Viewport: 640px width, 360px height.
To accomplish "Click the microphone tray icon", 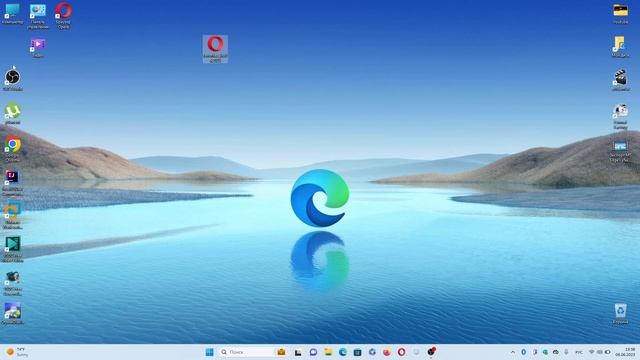I will coord(566,352).
